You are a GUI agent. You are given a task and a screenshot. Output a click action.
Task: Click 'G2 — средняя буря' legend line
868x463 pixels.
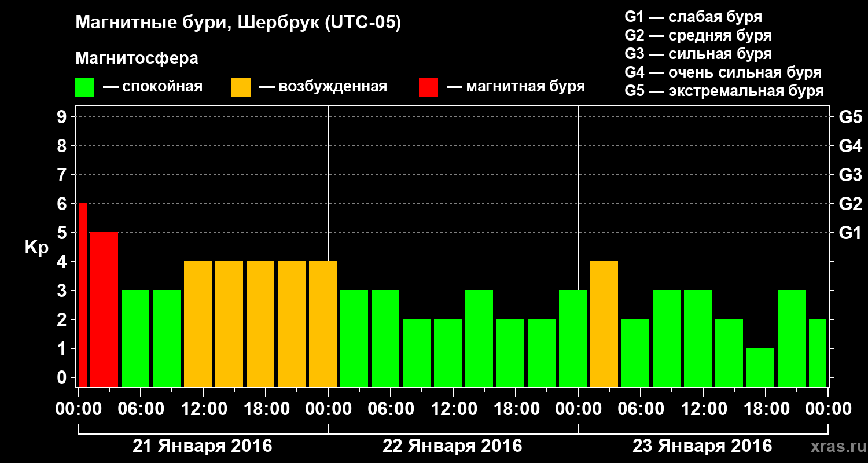(698, 35)
